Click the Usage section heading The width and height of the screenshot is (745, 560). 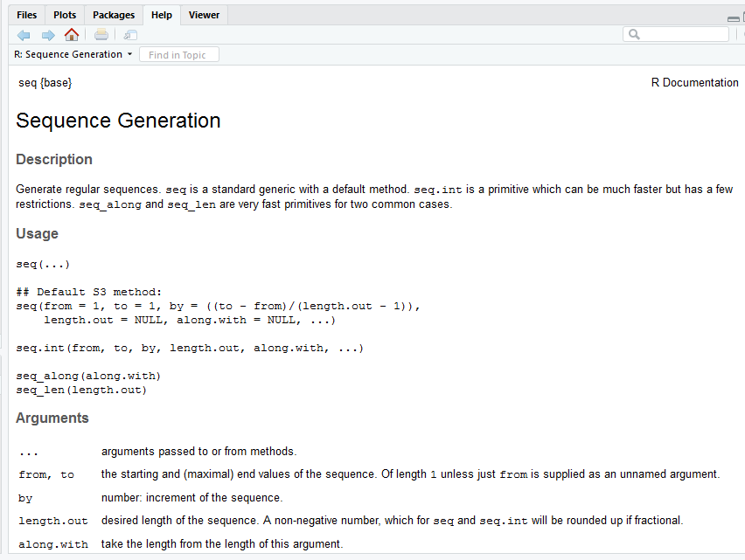coord(38,234)
